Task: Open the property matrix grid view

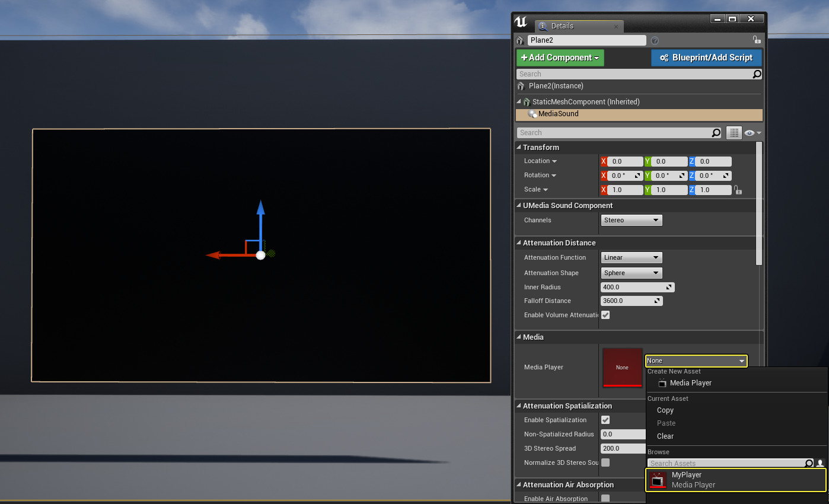Action: tap(734, 133)
